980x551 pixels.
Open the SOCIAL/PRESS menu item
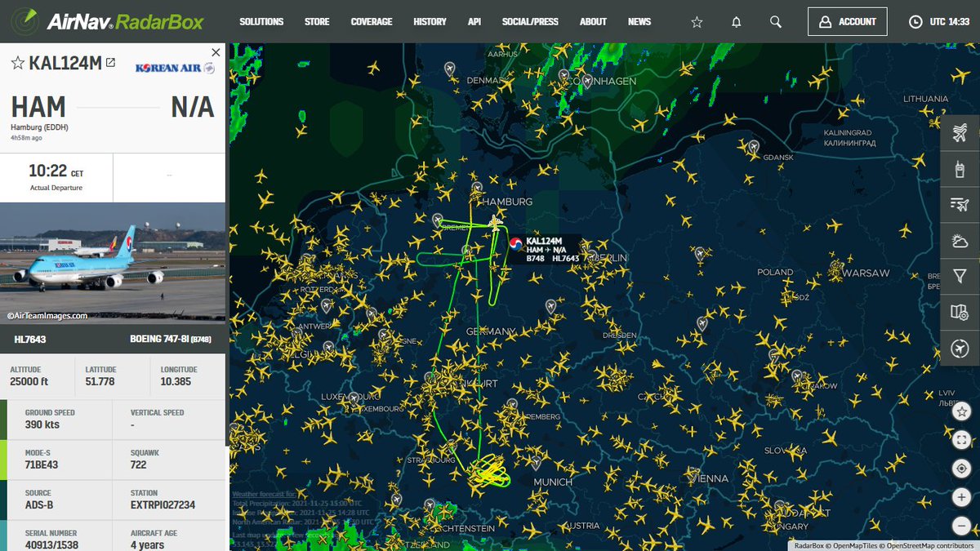(x=530, y=22)
